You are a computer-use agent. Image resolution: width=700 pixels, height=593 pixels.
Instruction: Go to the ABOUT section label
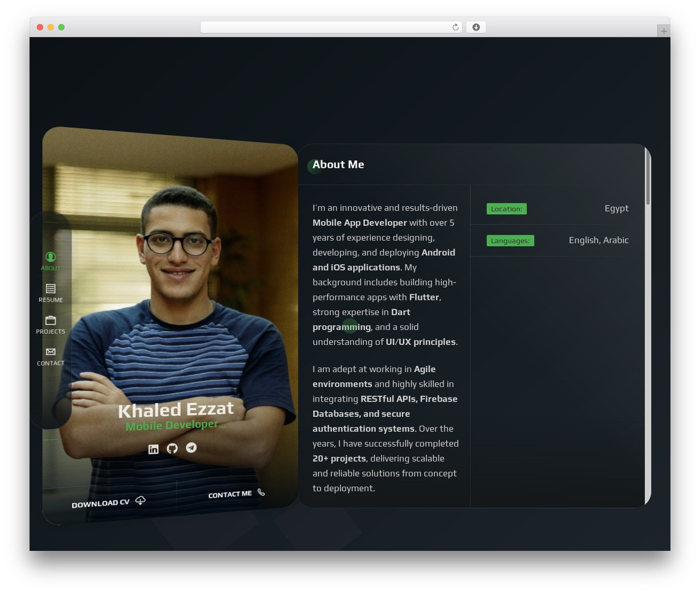point(50,268)
